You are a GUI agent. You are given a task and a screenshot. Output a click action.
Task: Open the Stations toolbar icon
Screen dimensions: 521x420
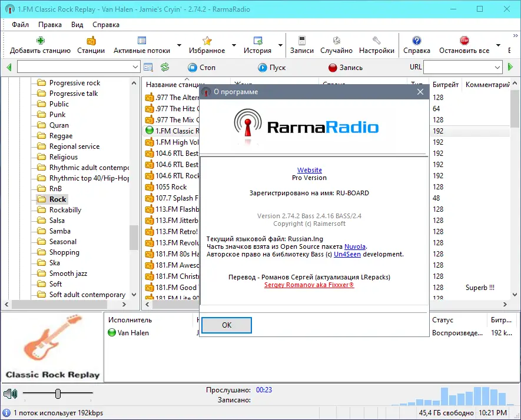(x=91, y=41)
